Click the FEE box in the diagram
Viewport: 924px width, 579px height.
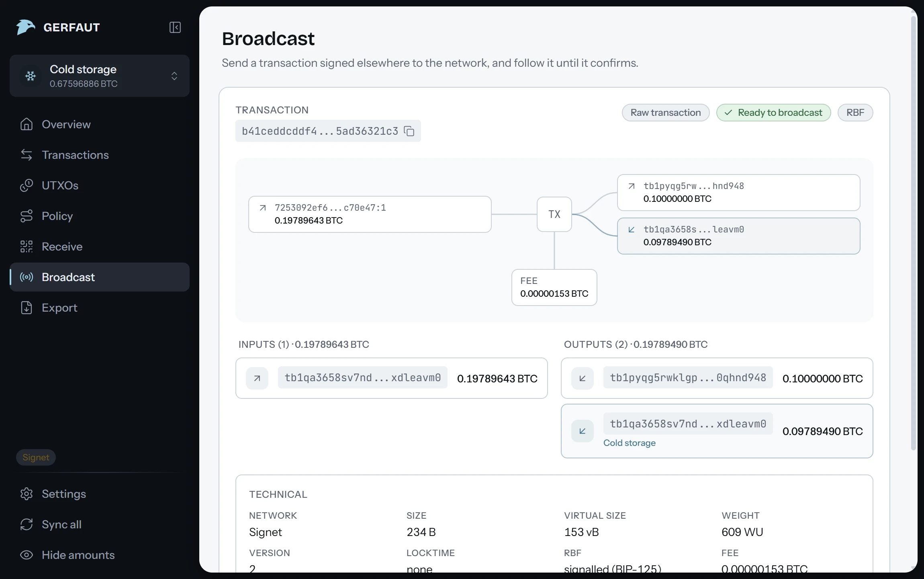click(554, 287)
